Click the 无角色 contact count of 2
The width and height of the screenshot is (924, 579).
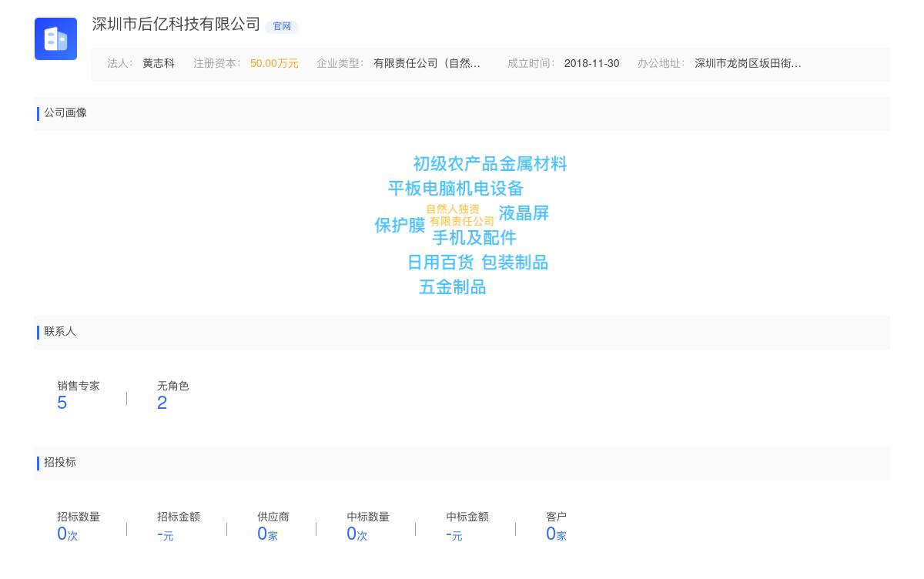click(x=162, y=402)
